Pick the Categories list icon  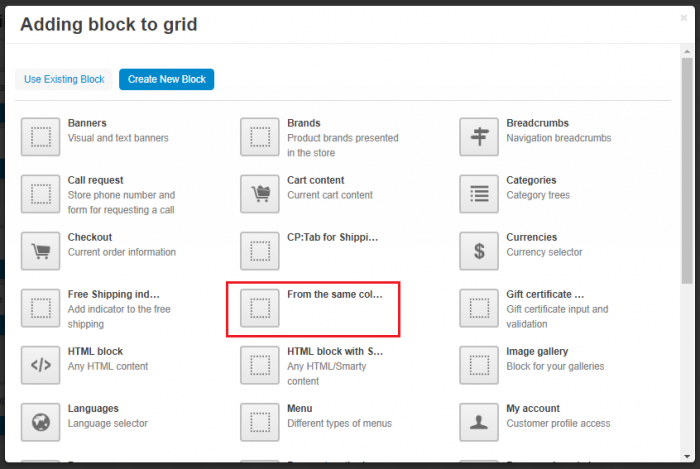479,194
